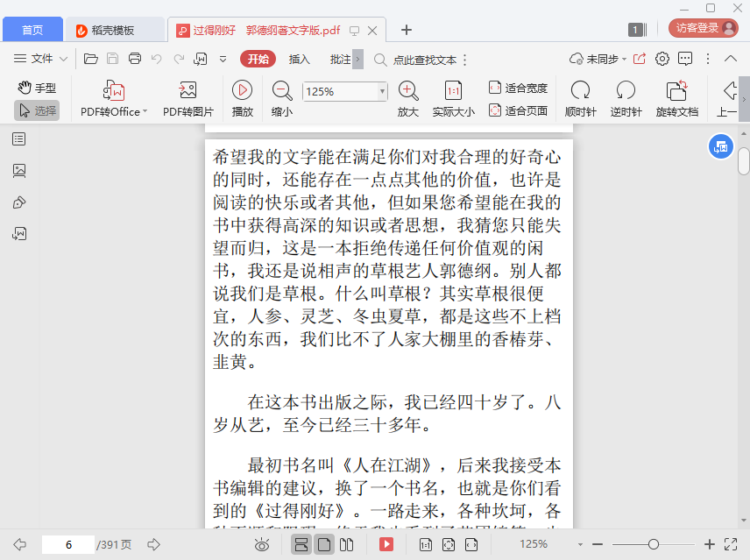Click the zoom slider handle
The height and width of the screenshot is (560, 750).
[654, 544]
